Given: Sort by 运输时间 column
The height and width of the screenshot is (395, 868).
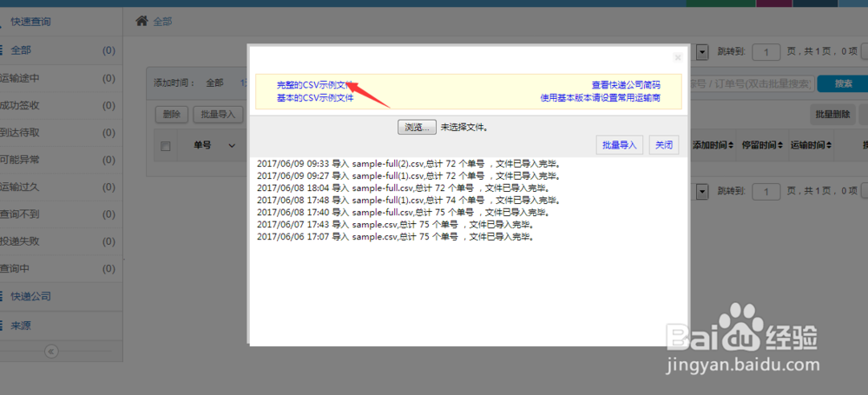Looking at the screenshot, I should 811,145.
